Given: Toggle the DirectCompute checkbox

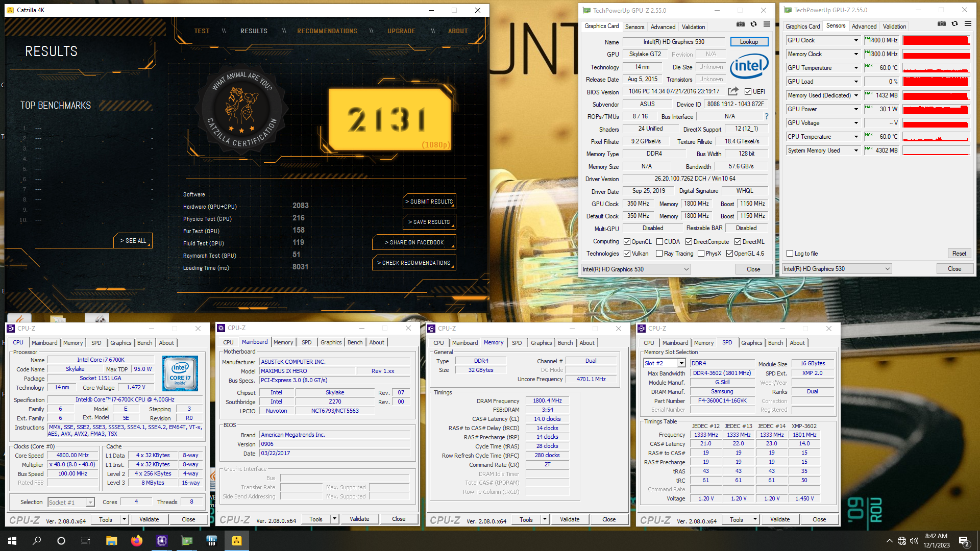Looking at the screenshot, I should coord(689,242).
